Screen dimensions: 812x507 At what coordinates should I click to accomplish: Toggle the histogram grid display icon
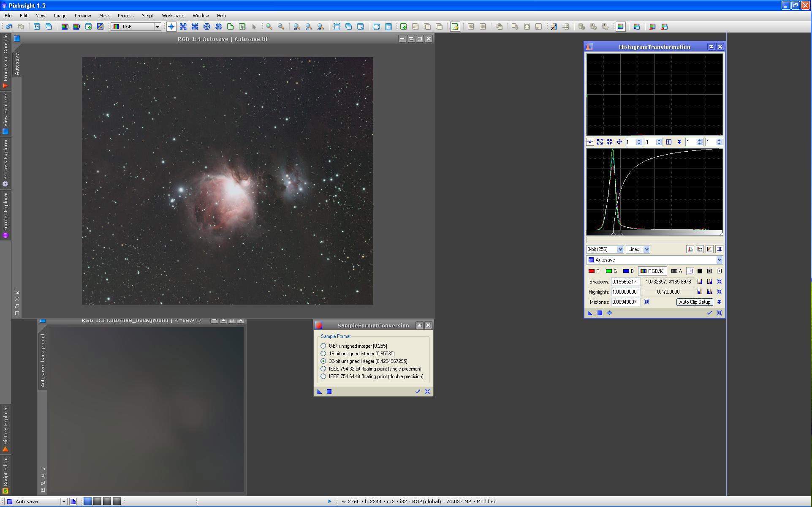(719, 249)
